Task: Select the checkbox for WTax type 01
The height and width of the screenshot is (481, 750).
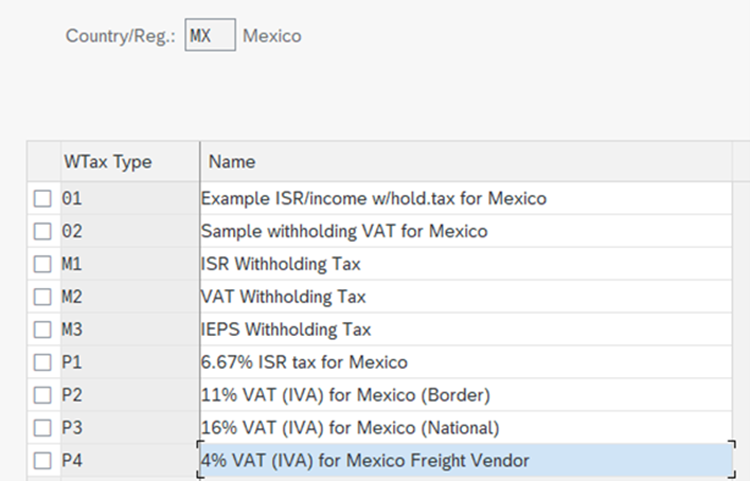Action: click(x=42, y=199)
